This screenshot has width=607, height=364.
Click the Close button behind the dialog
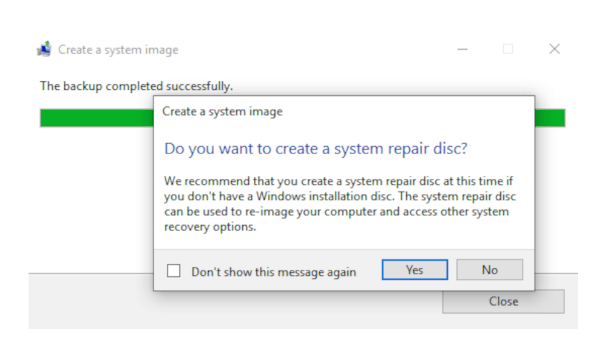tap(503, 302)
